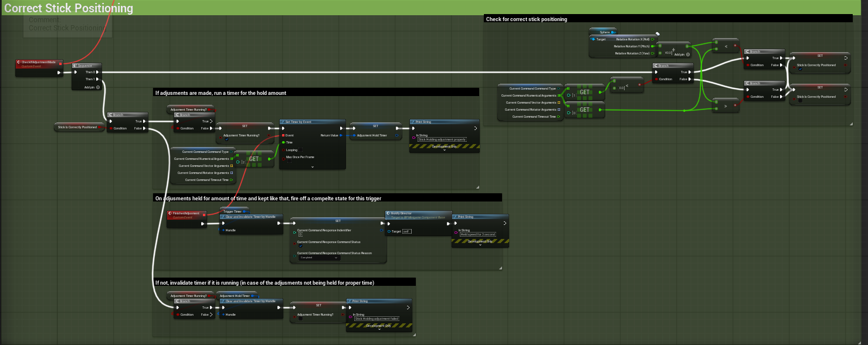The height and width of the screenshot is (345, 868).
Task: Expand 'Held speed' Print String advanced options
Action: [480, 245]
